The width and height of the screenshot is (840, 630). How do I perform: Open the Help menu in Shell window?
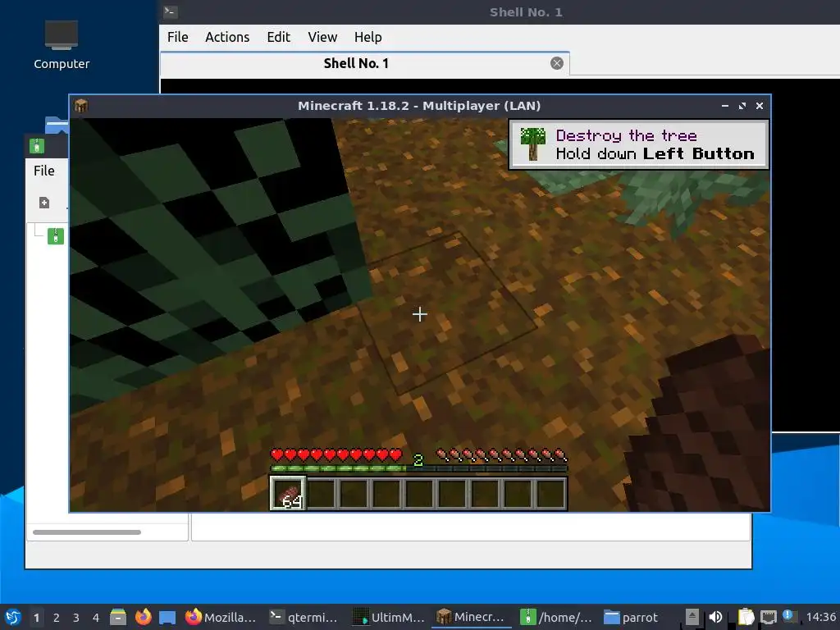(x=367, y=37)
